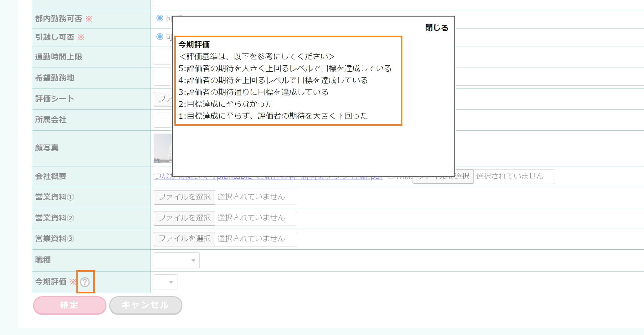Screen dimensions: 644x335
Task: Open the 職種 dropdown
Action: coord(176,261)
